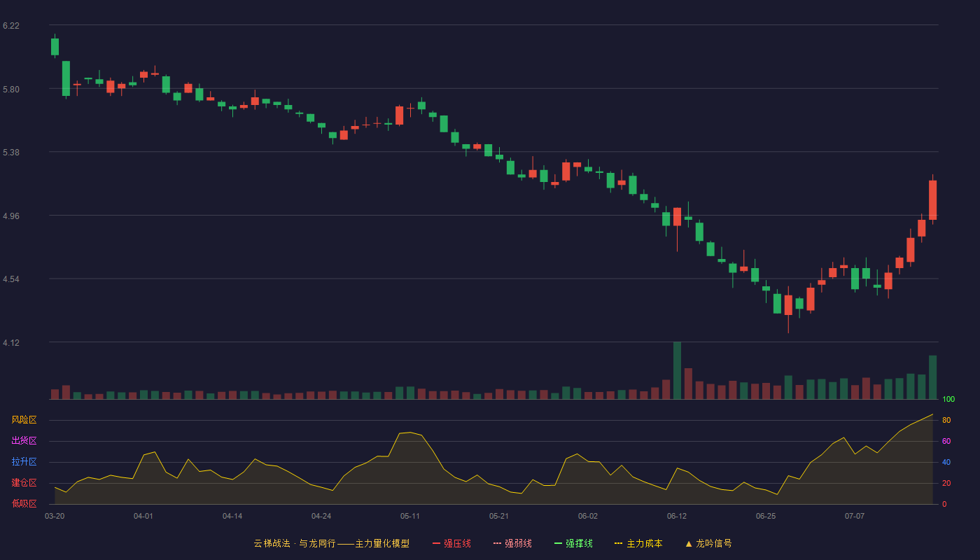Click the 04-24 date label

[x=321, y=516]
